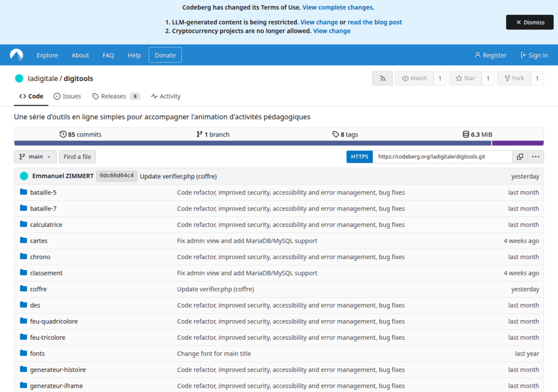Fork the digitools repository
Image resolution: width=558 pixels, height=392 pixels.
[514, 78]
